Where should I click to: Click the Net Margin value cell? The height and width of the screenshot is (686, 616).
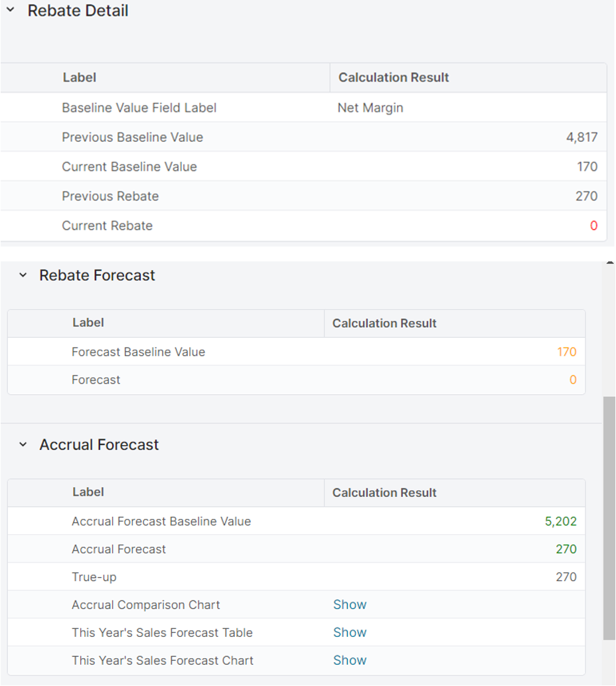coord(370,107)
